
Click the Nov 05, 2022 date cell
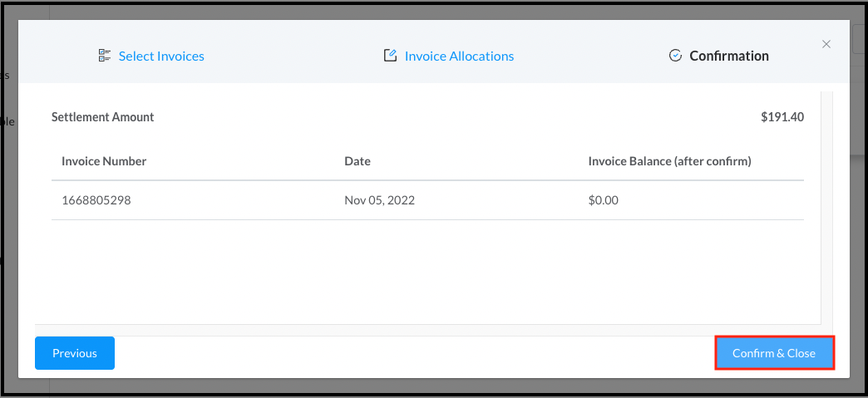tap(379, 200)
